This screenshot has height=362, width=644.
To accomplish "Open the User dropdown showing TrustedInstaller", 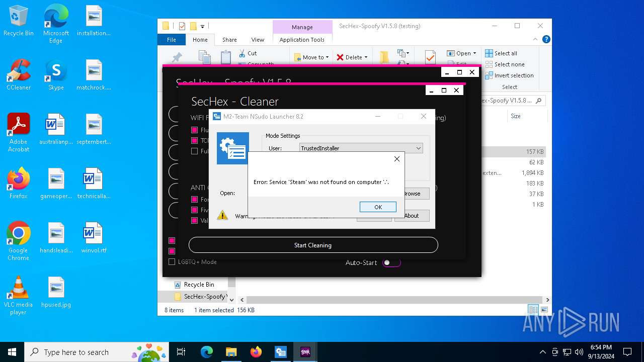I will [x=361, y=148].
